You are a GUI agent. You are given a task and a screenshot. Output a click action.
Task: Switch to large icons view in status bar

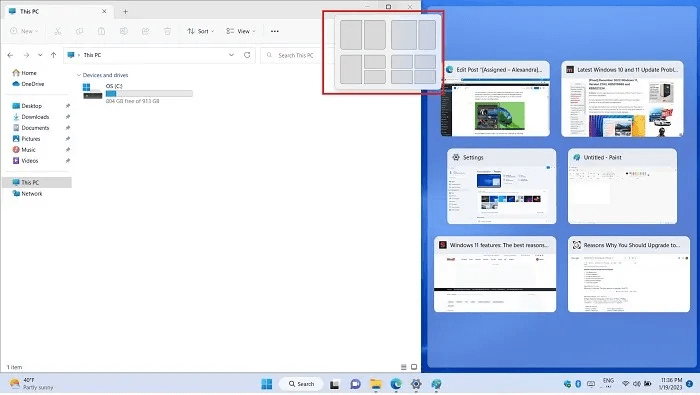414,367
